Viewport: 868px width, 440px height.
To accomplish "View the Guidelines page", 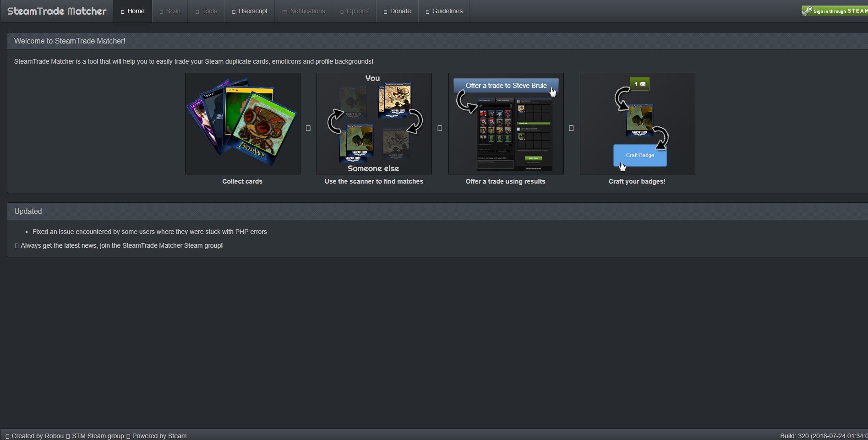I will 444,11.
